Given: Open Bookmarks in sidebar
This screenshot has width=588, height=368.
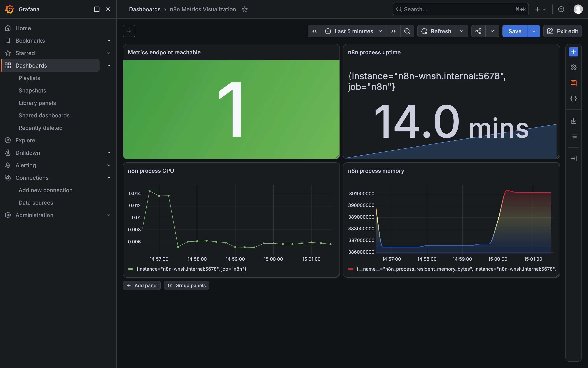Looking at the screenshot, I should 30,41.
